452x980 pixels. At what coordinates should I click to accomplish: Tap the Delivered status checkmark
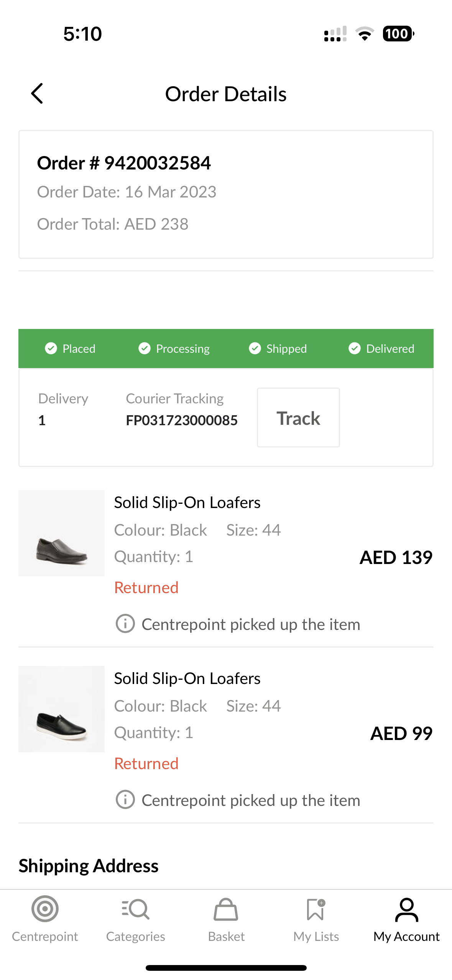click(x=355, y=348)
